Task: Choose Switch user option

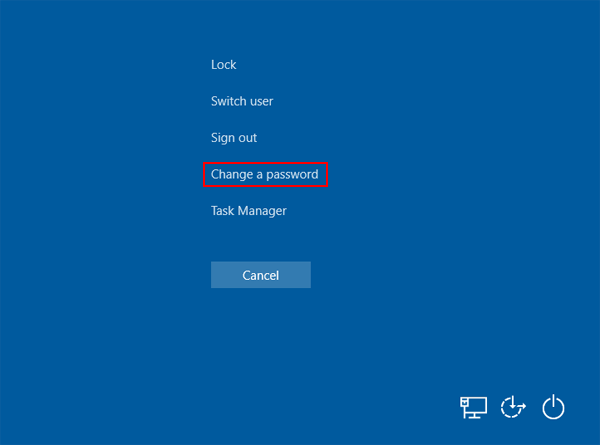Action: tap(242, 101)
